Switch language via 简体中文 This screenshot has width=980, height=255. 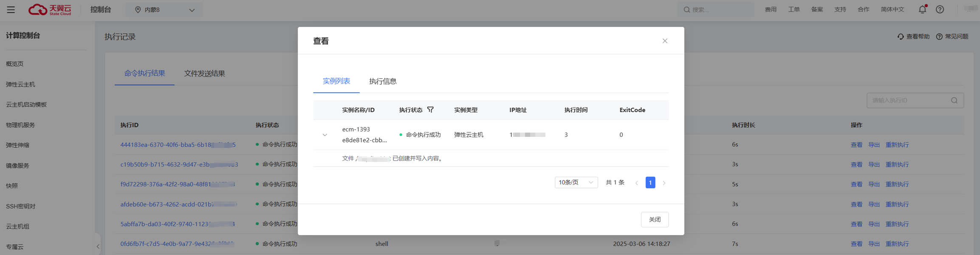click(x=892, y=9)
